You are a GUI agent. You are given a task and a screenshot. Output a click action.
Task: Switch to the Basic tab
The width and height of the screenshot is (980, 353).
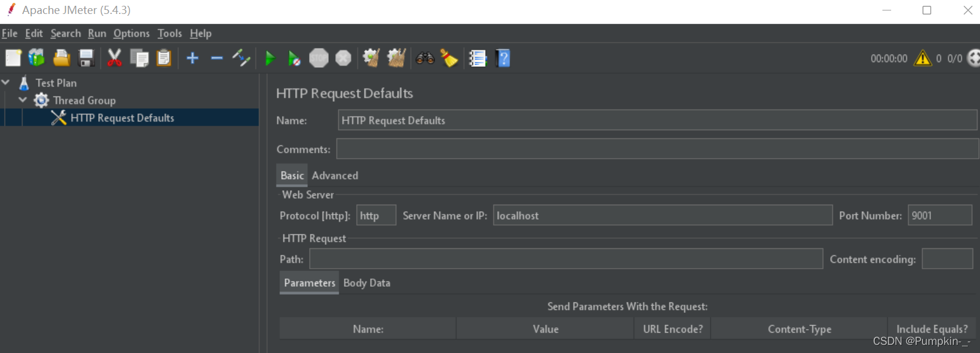click(x=292, y=176)
